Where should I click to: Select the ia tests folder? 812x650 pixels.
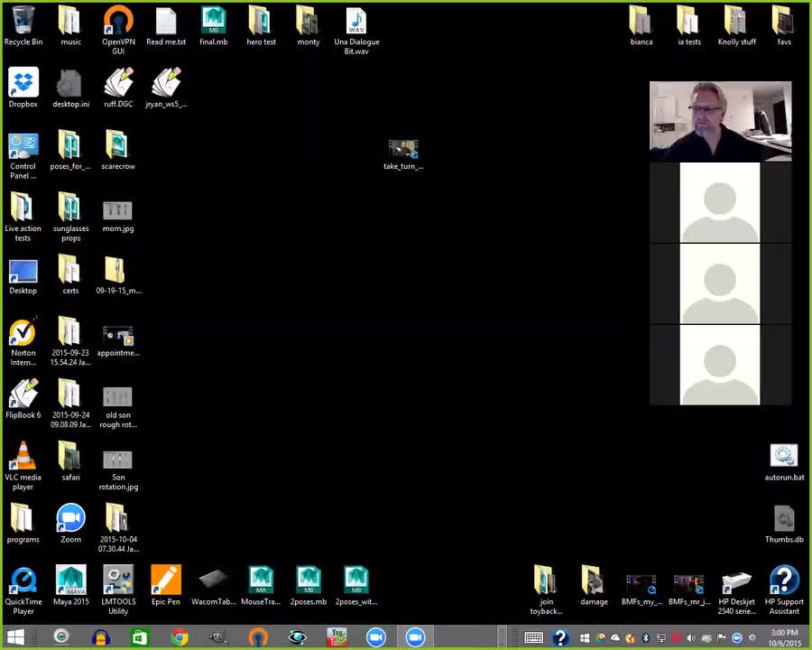click(688, 26)
